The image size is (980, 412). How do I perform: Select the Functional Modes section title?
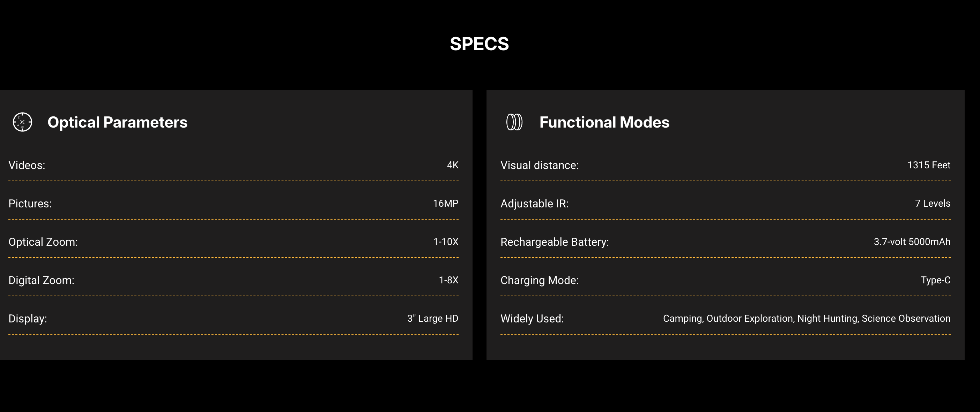point(604,122)
